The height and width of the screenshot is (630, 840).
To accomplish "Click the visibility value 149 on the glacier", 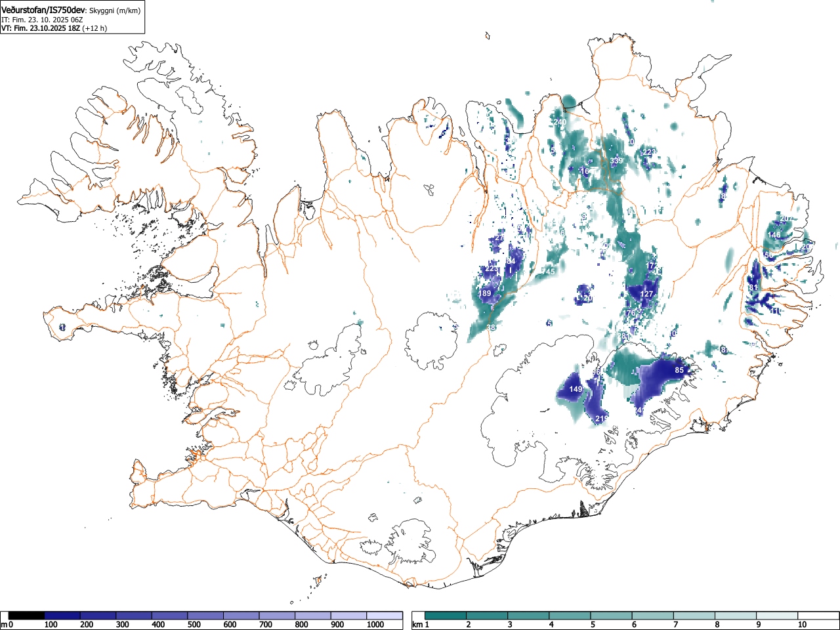I will [x=576, y=389].
